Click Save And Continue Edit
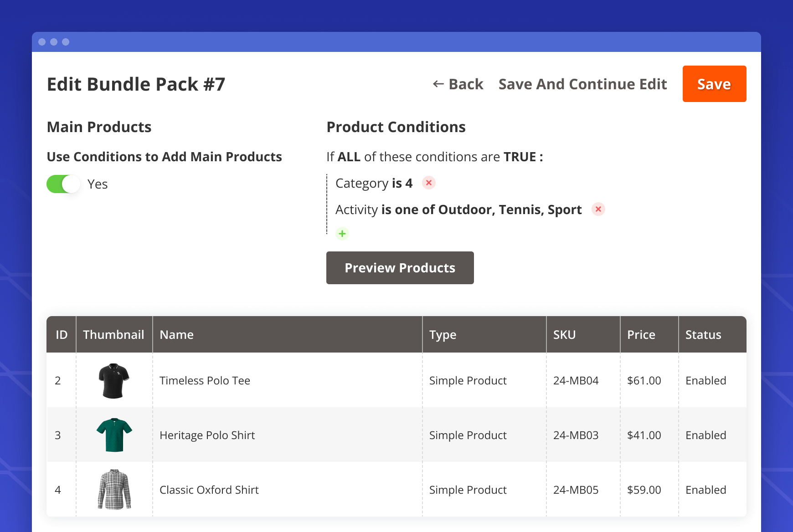 (582, 84)
